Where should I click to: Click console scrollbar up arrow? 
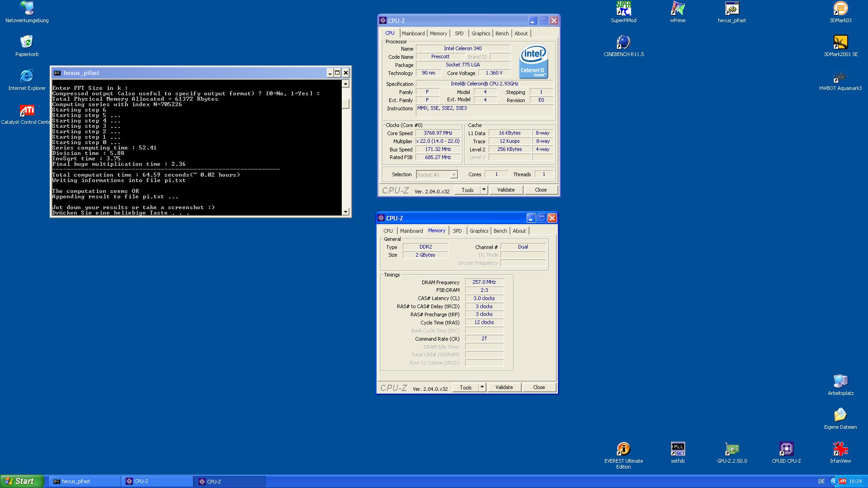pyautogui.click(x=345, y=84)
